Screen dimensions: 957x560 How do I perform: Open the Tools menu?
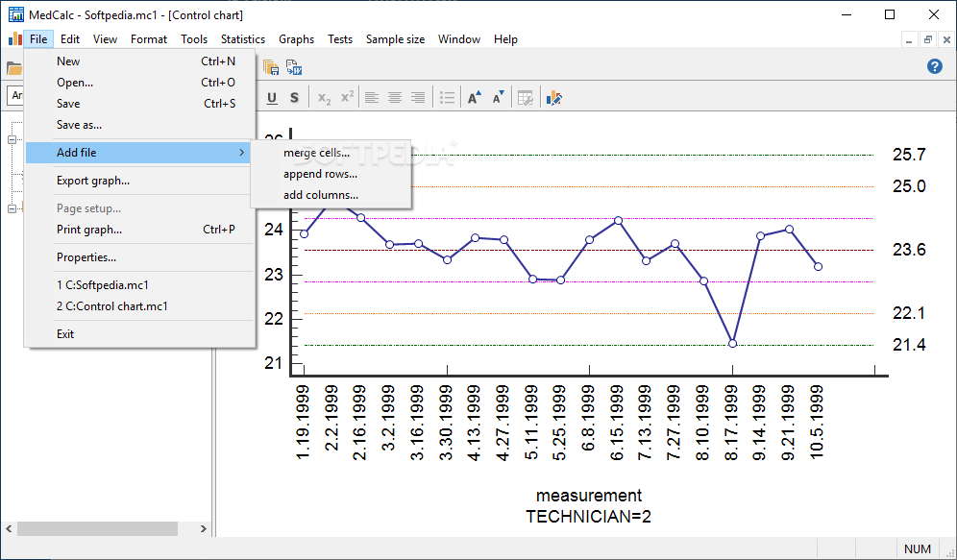[194, 39]
